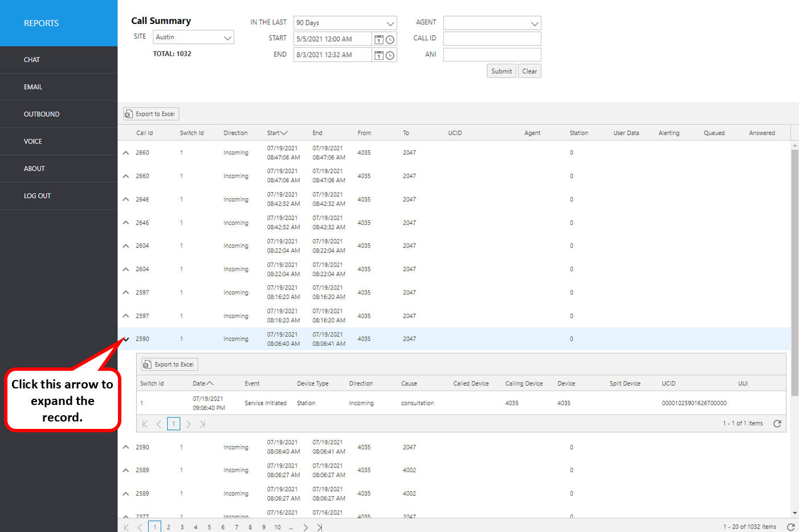799x532 pixels.
Task: Expand the first call 2660 record
Action: pyautogui.click(x=126, y=153)
